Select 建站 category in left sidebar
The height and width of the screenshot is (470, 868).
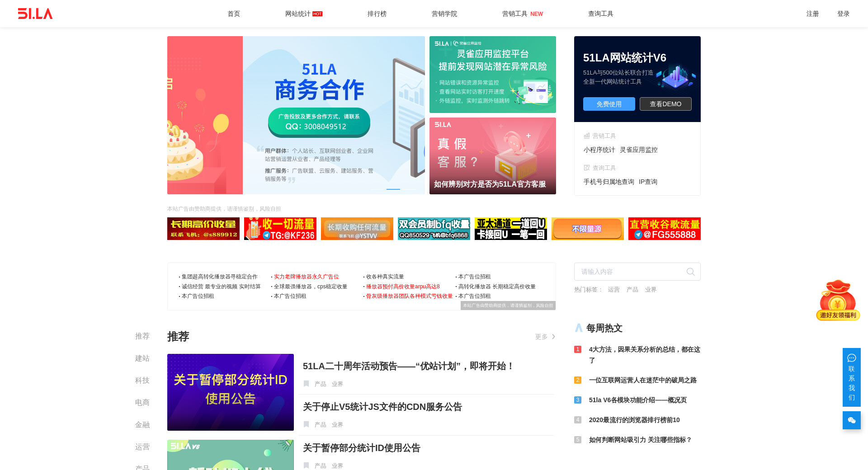(x=142, y=358)
